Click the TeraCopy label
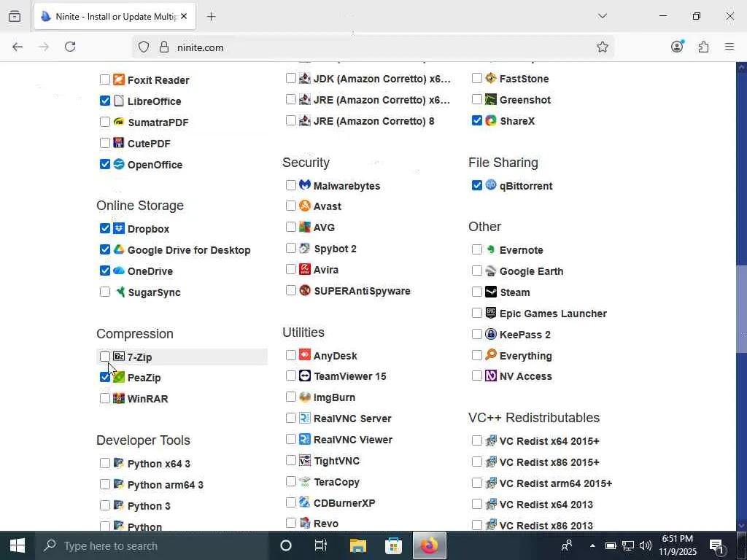Screen dimensions: 747x560 pyautogui.click(x=336, y=482)
